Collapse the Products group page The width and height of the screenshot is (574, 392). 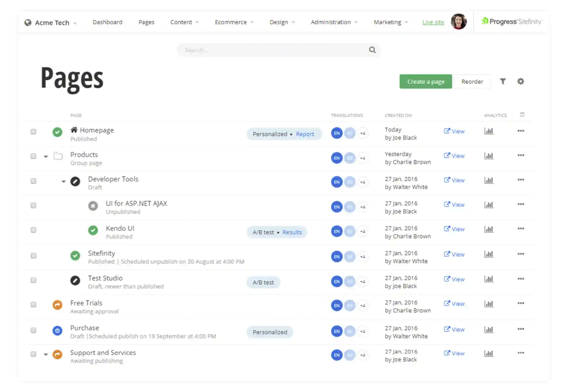pyautogui.click(x=46, y=157)
